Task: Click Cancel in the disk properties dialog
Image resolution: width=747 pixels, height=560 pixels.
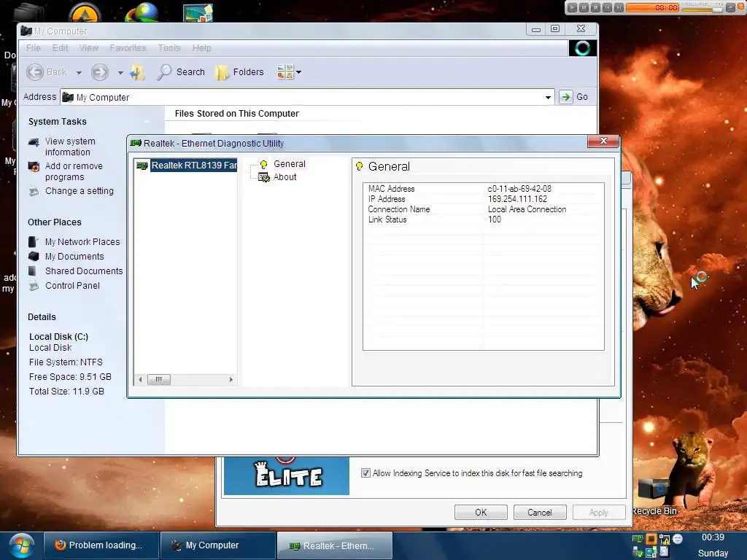Action: 540,513
